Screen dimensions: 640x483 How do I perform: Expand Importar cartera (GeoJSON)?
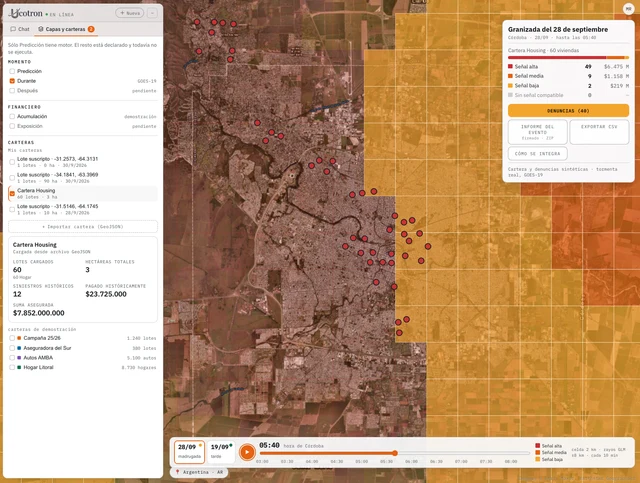click(83, 227)
